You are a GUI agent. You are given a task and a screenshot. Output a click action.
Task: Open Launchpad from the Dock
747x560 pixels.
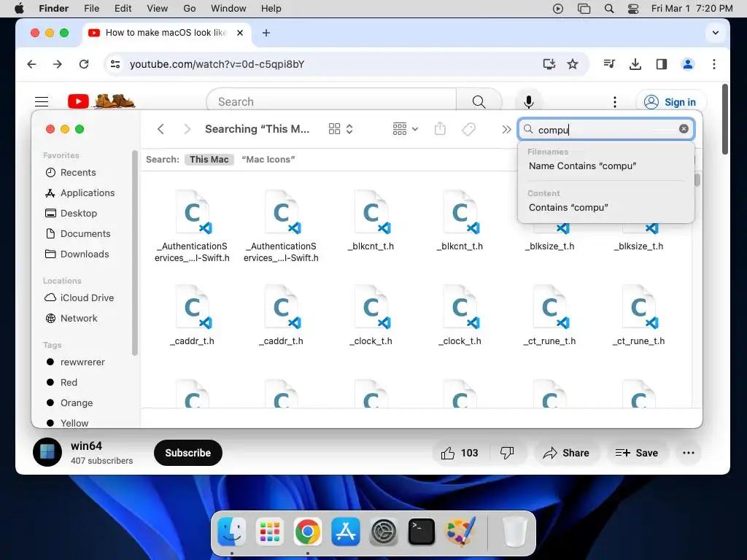(270, 532)
